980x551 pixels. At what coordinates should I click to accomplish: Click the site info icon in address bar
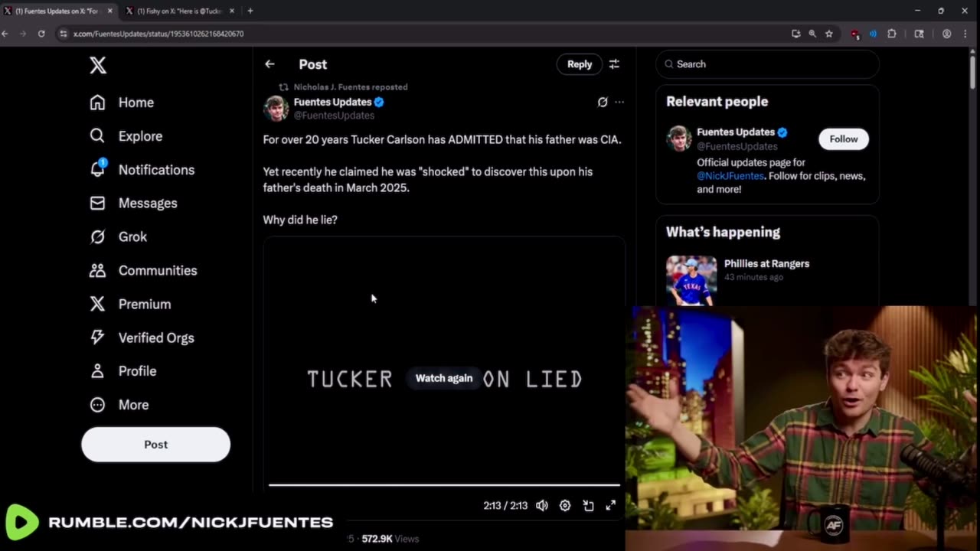[64, 34]
